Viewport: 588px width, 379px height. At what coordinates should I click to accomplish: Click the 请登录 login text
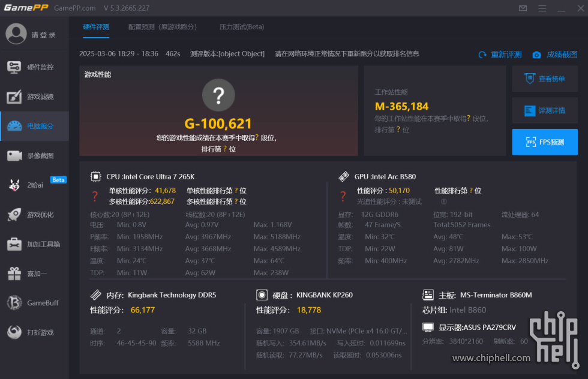pos(43,35)
